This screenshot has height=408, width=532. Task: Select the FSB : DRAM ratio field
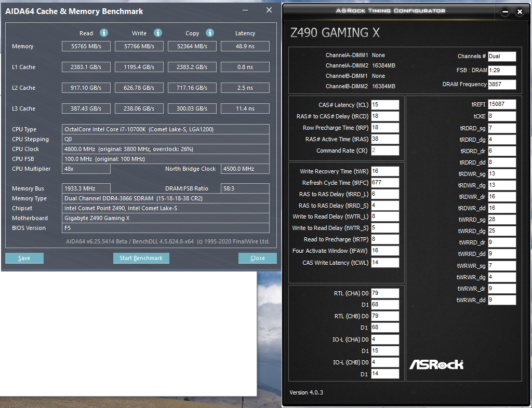[x=502, y=71]
